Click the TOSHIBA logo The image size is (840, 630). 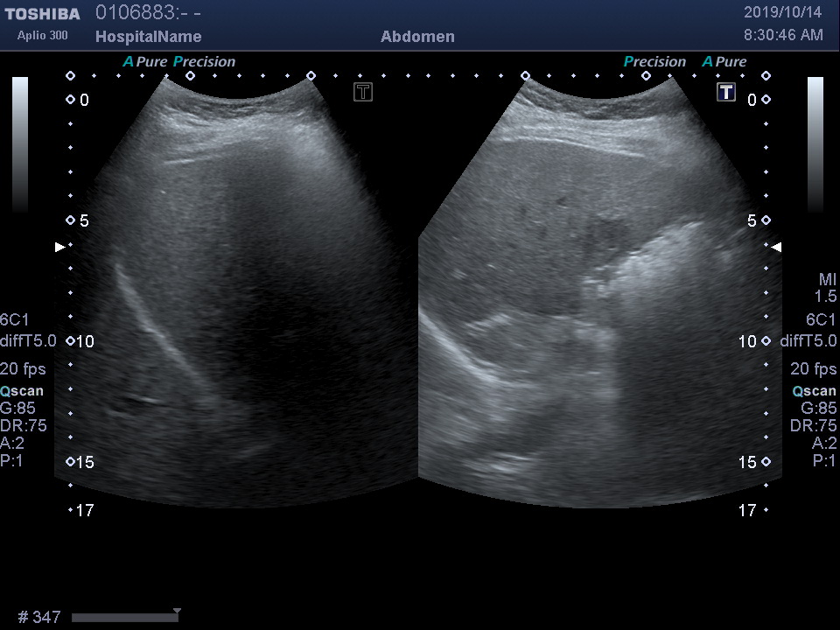42,14
